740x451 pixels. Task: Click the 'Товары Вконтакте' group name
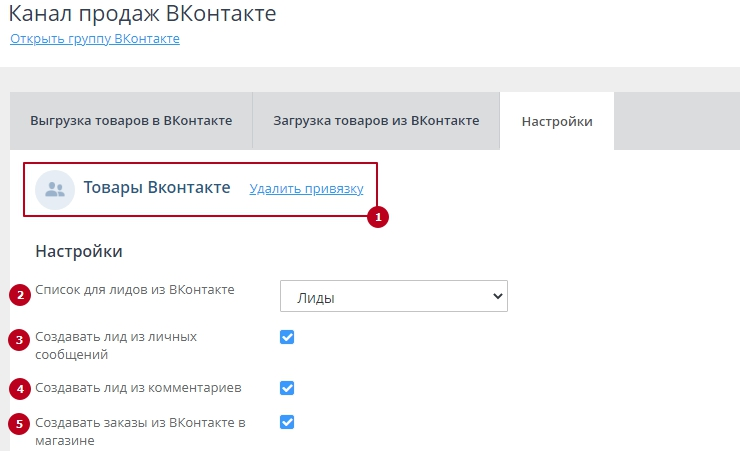[157, 188]
